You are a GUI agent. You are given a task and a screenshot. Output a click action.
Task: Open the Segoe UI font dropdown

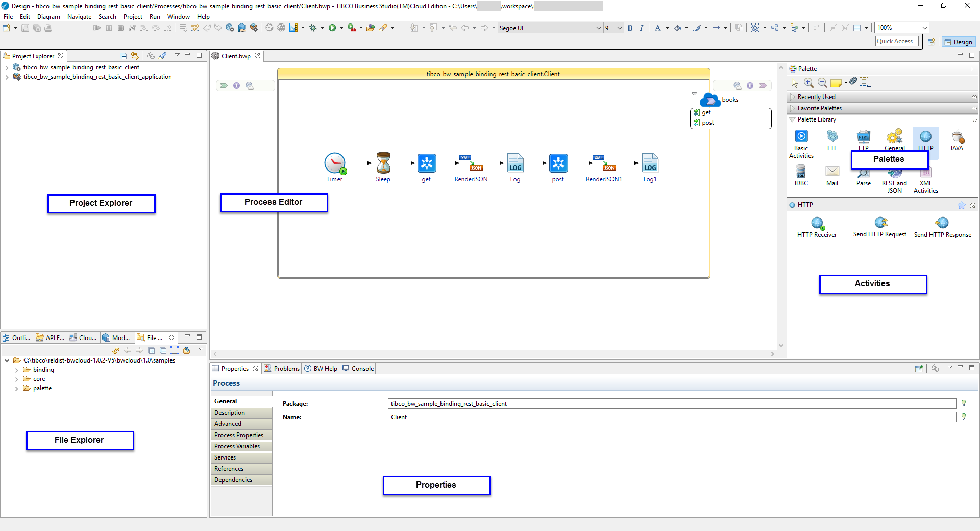coord(599,28)
